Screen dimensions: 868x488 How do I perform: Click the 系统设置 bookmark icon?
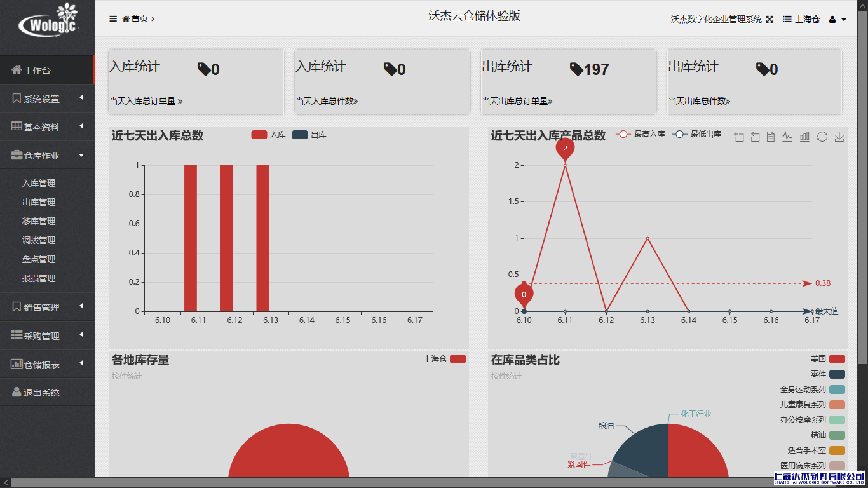pyautogui.click(x=17, y=98)
